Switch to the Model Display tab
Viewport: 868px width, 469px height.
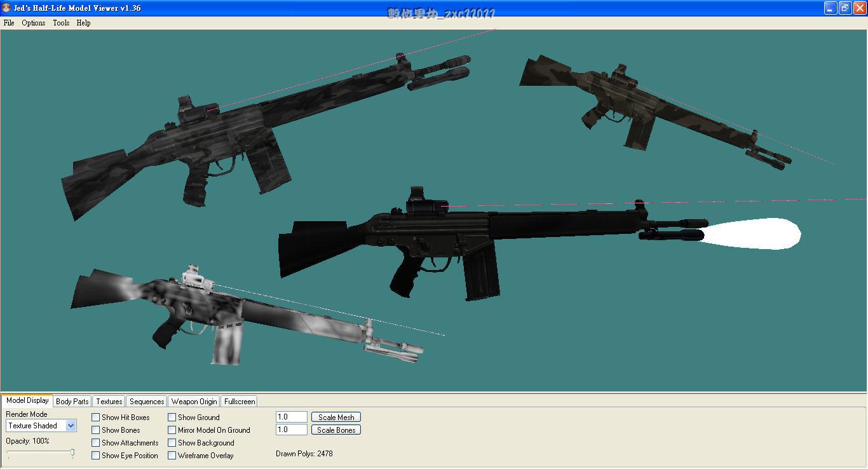coord(27,400)
